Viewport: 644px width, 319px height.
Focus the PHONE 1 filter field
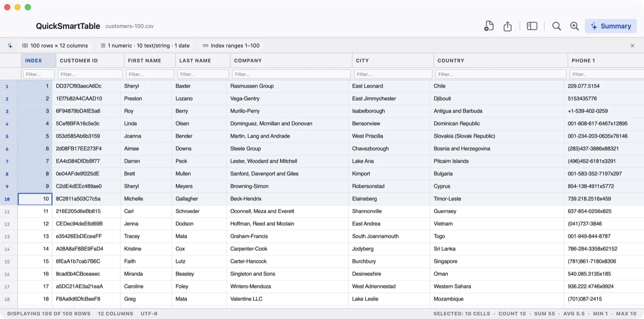[607, 74]
